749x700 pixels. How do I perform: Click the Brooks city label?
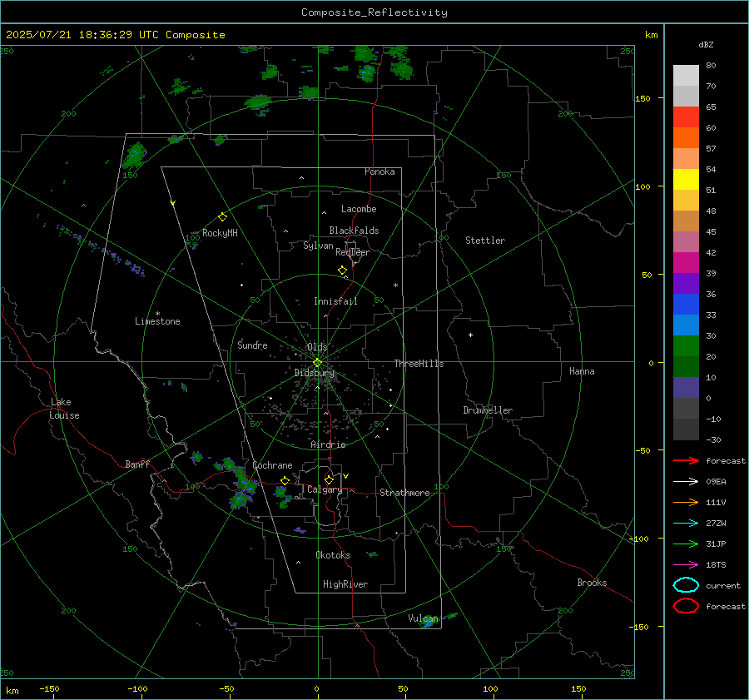[592, 583]
